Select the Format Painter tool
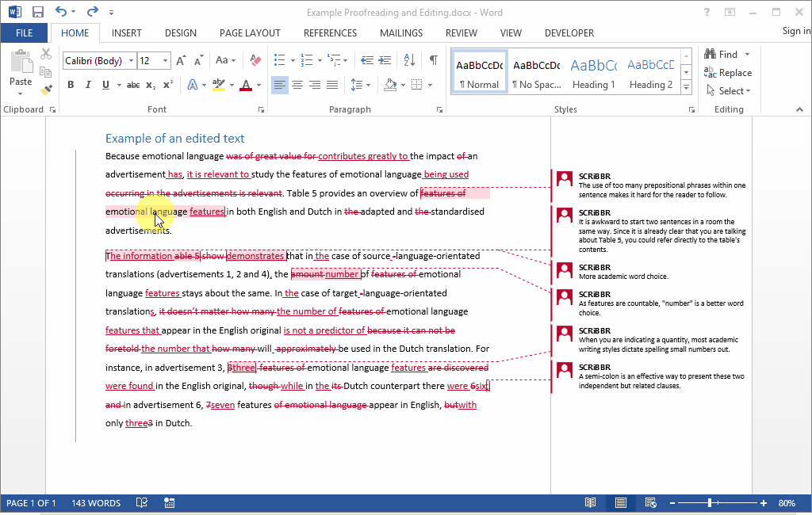 point(45,88)
